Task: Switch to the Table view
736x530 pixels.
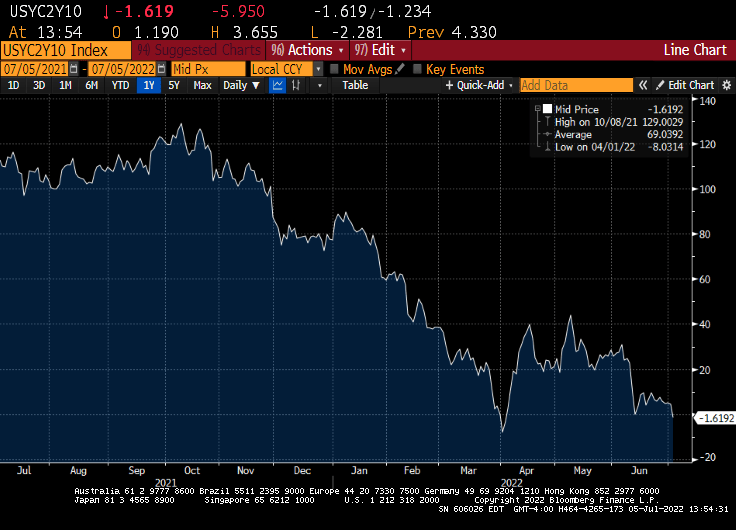Action: point(355,86)
